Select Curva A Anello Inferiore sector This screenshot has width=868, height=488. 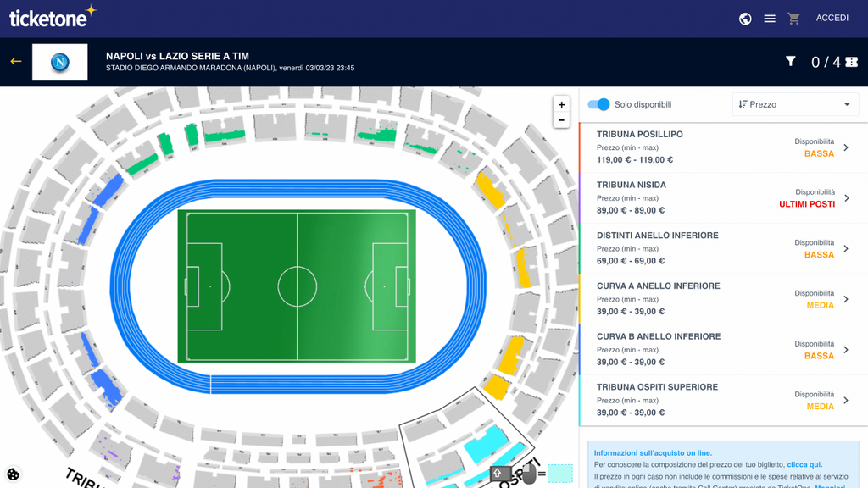[723, 299]
